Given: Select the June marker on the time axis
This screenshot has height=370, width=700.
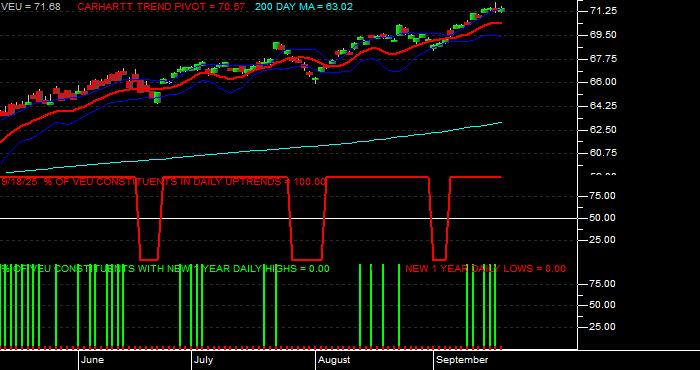Looking at the screenshot, I should coord(93,360).
